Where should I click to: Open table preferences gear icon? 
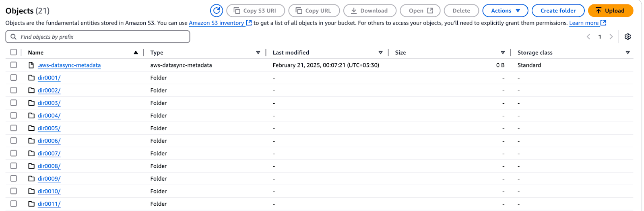click(627, 37)
